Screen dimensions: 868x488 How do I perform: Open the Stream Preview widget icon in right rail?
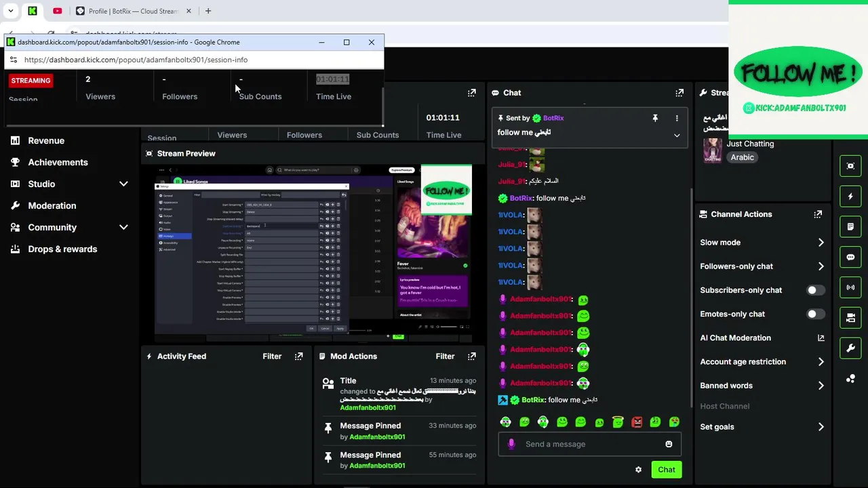[850, 165]
